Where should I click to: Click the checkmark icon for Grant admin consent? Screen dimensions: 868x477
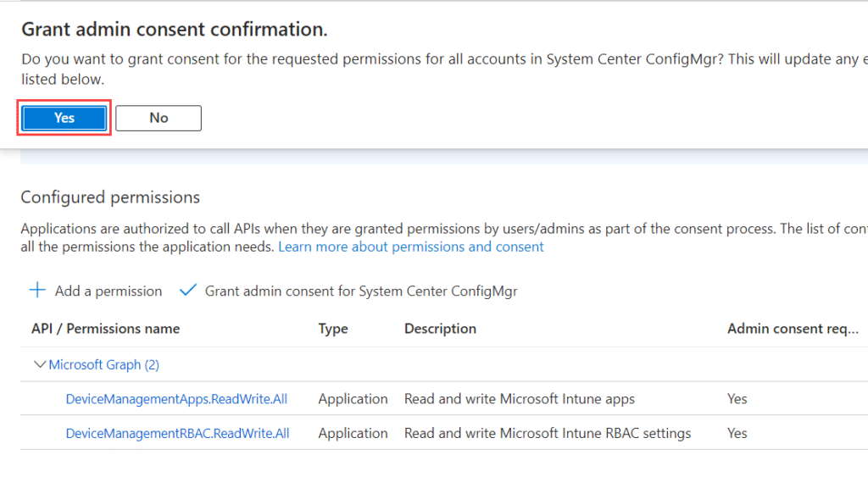click(x=188, y=290)
